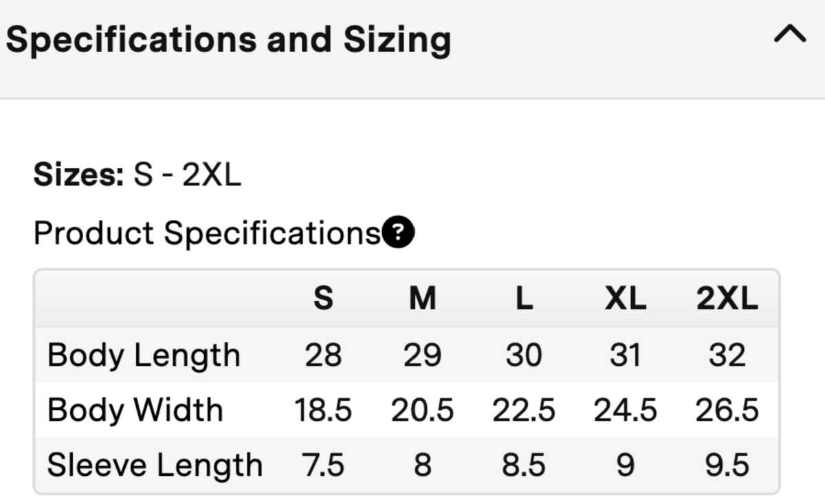
Task: Click the Body Length row label
Action: (144, 355)
